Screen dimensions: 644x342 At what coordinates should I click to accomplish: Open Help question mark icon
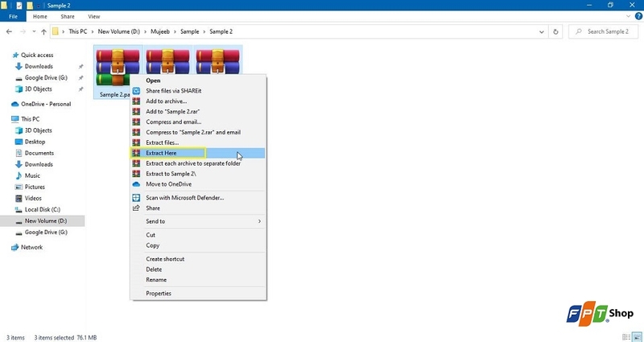pos(638,16)
